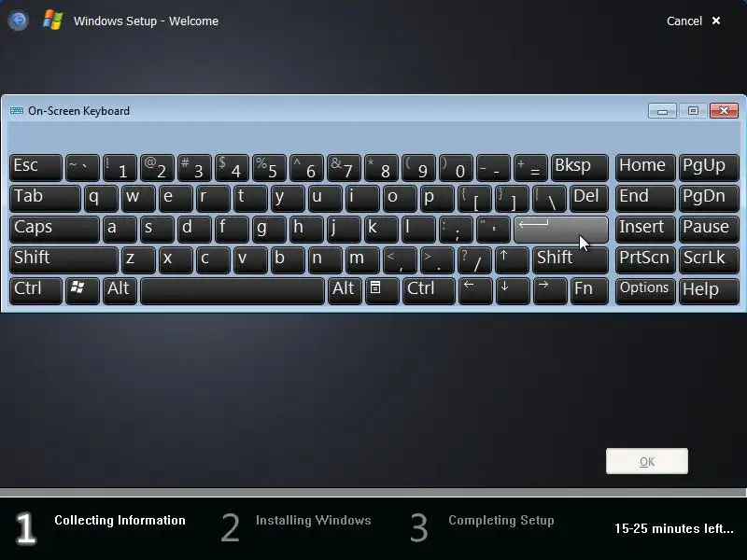Toggle the left Ctrl key
The width and height of the screenshot is (747, 560).
coord(35,291)
